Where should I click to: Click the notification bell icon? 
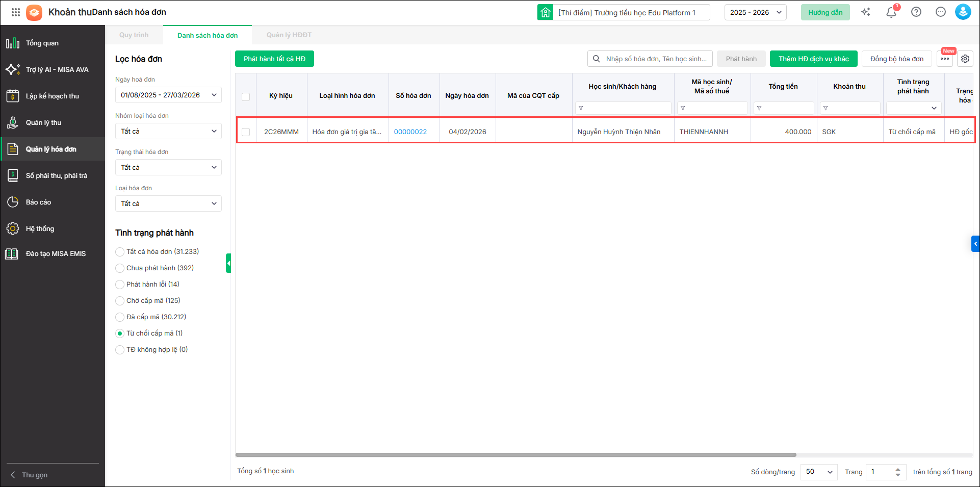891,12
